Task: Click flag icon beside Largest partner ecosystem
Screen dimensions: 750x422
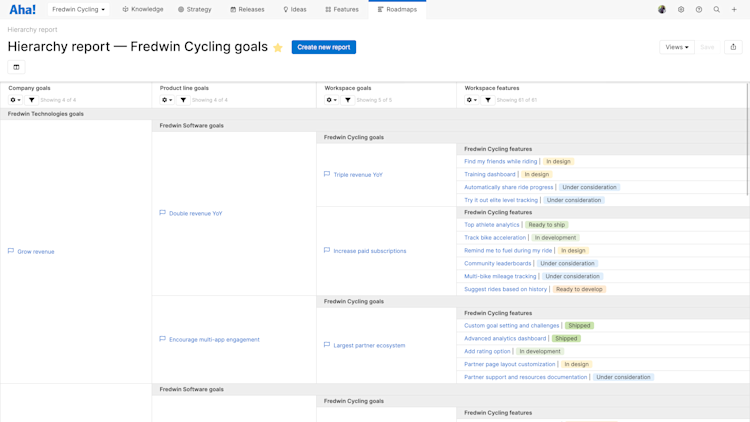Action: (x=327, y=345)
